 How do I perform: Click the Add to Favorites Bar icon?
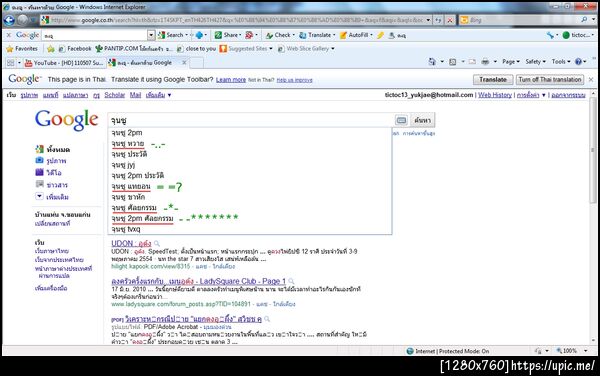51,49
